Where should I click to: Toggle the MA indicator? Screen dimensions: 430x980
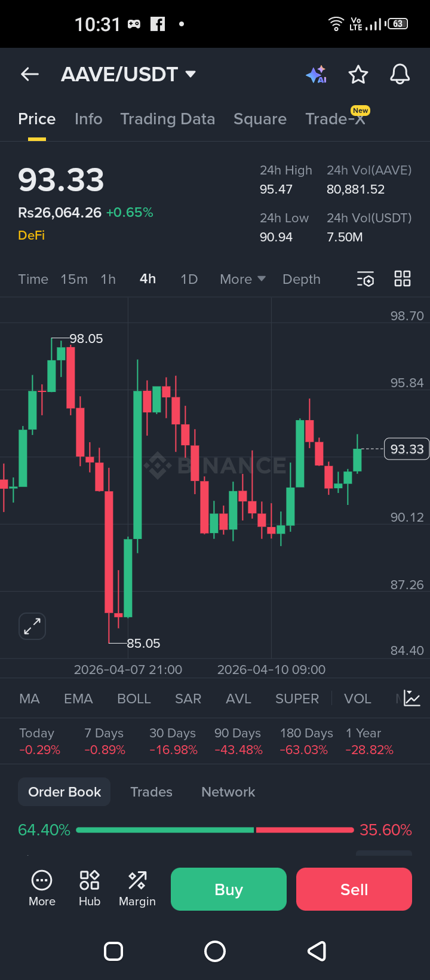29,699
